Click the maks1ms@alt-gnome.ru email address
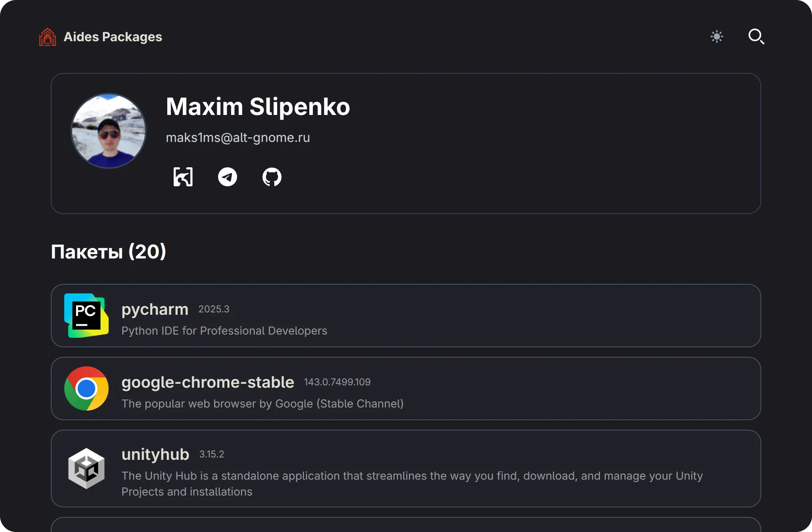Viewport: 812px width, 532px height. 238,138
